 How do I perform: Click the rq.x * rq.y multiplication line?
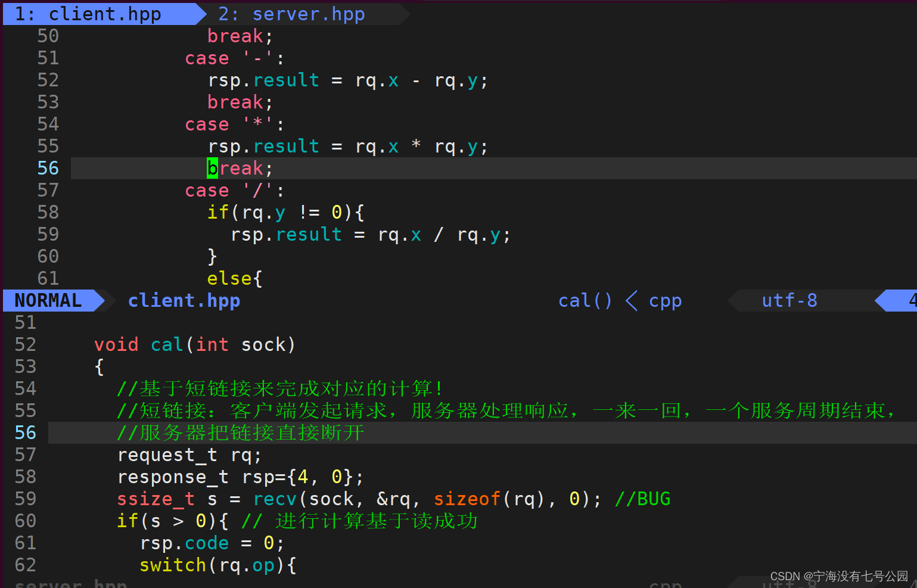click(348, 146)
